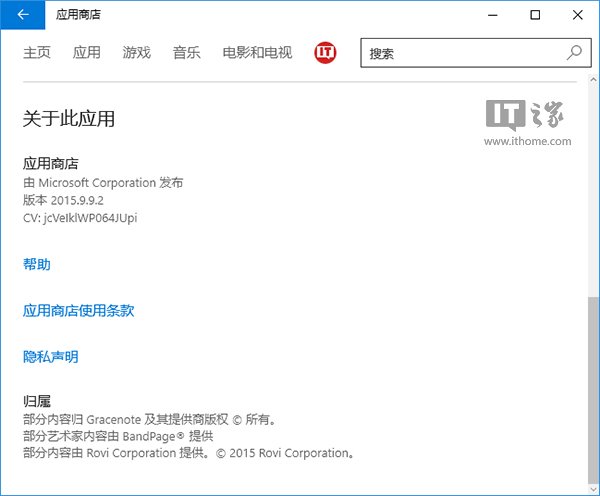The image size is (600, 496).
Task: Open the red IT account avatar
Action: click(325, 52)
